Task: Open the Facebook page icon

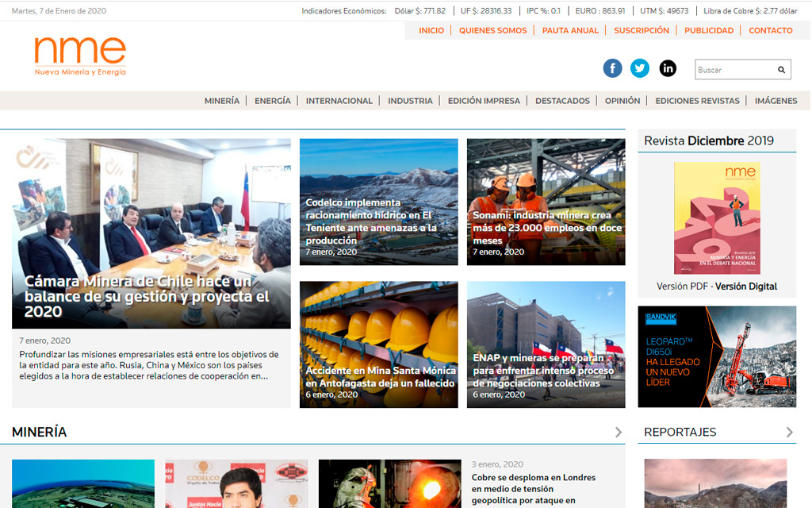Action: click(612, 68)
